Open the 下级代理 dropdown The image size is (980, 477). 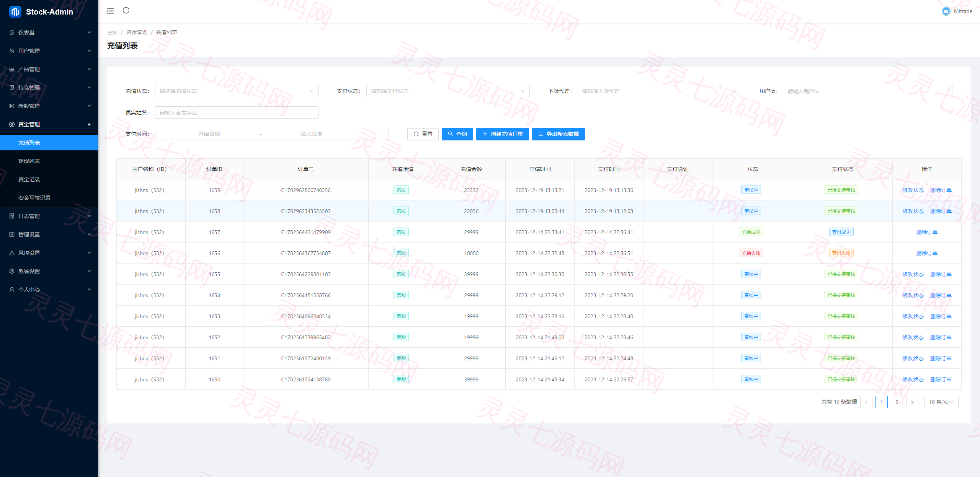point(659,91)
